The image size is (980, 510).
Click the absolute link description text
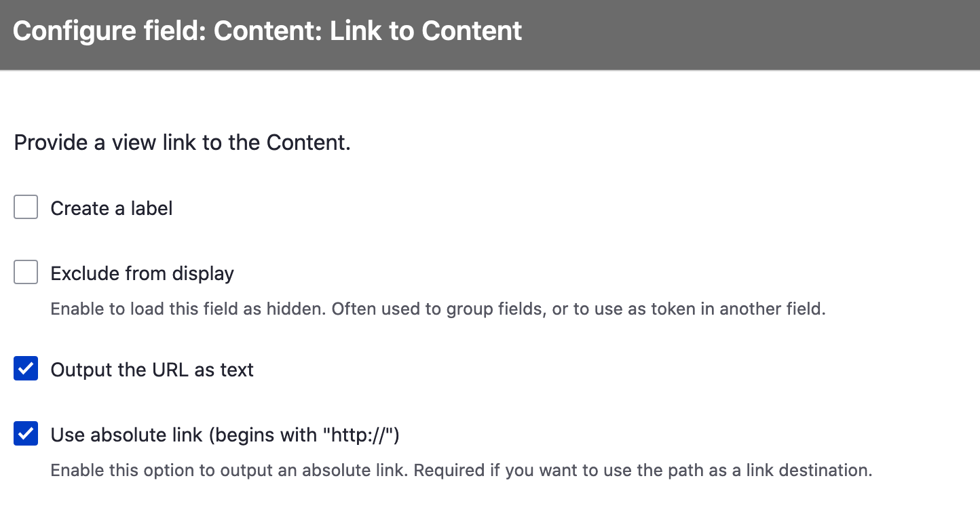point(461,470)
